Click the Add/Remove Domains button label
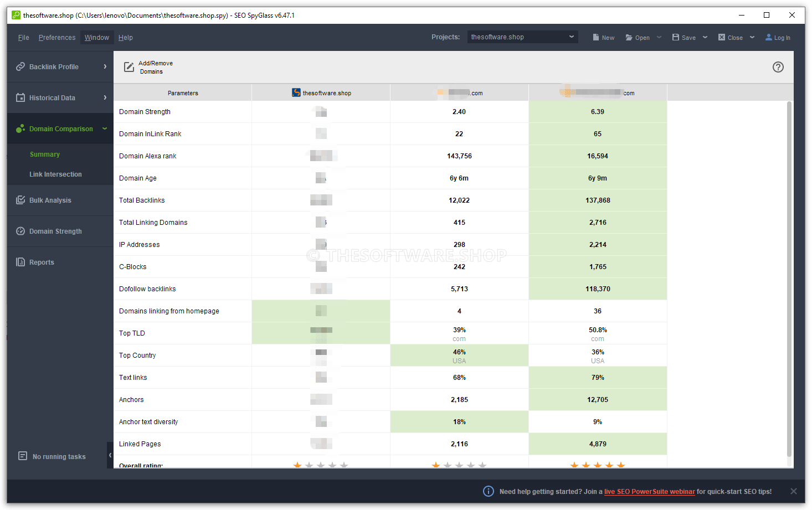The width and height of the screenshot is (812, 510). [x=156, y=68]
